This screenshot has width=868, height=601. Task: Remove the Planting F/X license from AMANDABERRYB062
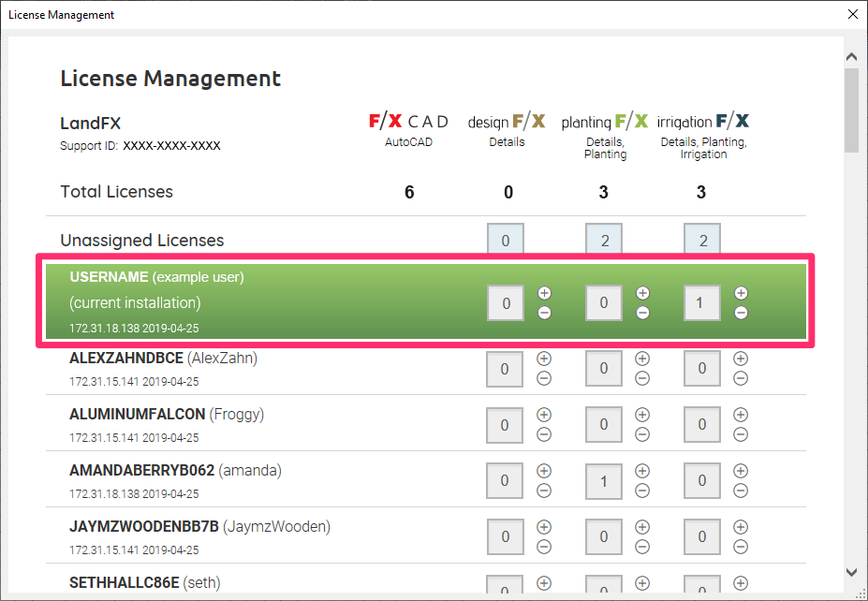[x=642, y=491]
